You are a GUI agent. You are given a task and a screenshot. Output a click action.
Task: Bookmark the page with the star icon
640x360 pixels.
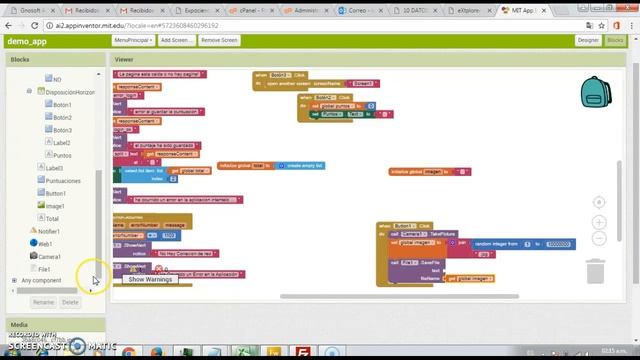pos(602,26)
